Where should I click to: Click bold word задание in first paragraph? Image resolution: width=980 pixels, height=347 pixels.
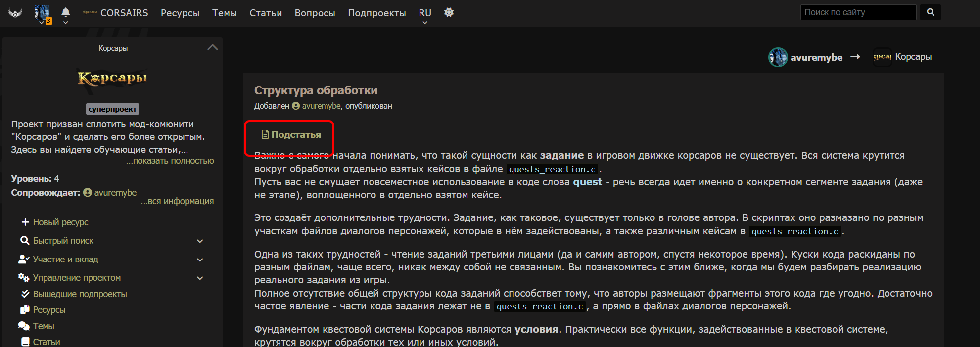(x=562, y=155)
